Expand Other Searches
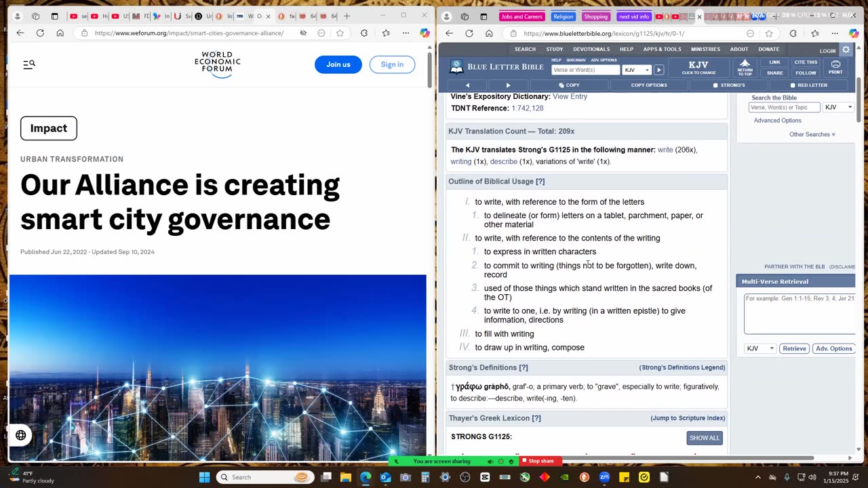This screenshot has width=868, height=488. [812, 134]
